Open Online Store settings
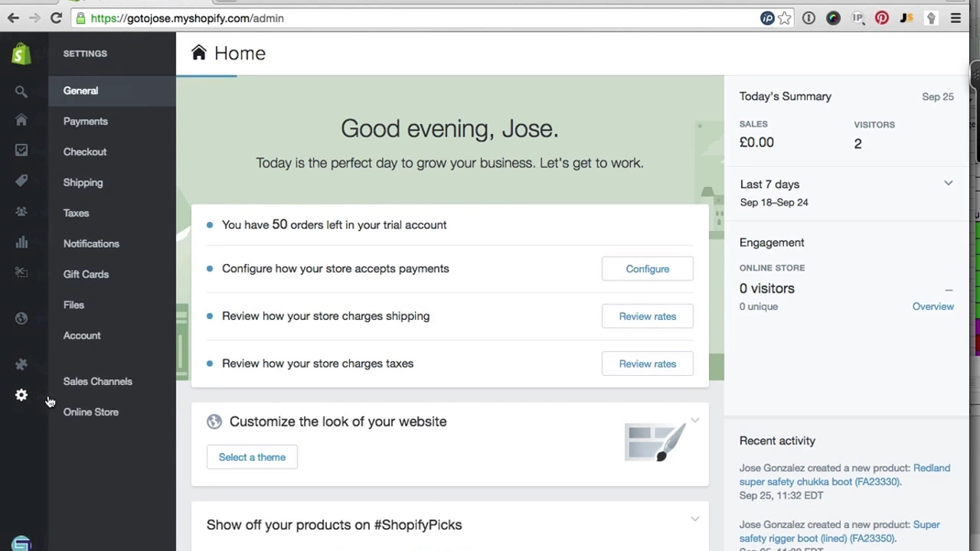 [91, 412]
